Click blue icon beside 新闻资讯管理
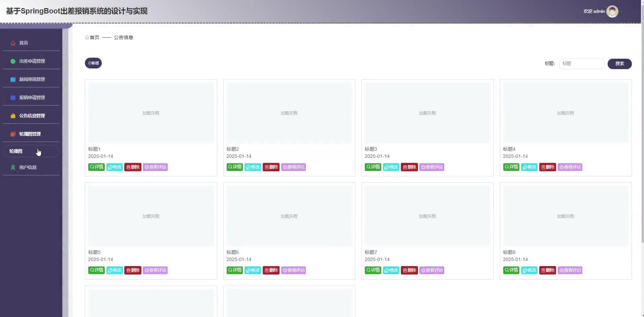 tap(13, 80)
